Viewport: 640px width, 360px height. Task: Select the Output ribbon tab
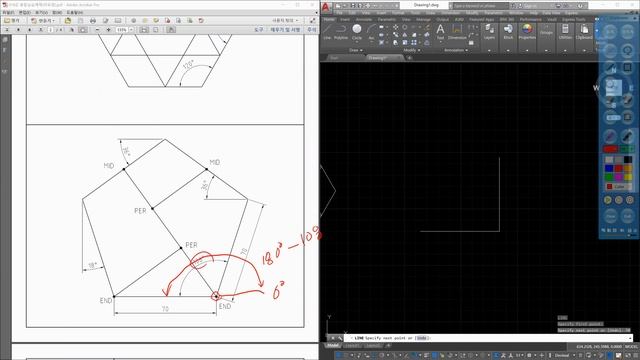[x=442, y=19]
